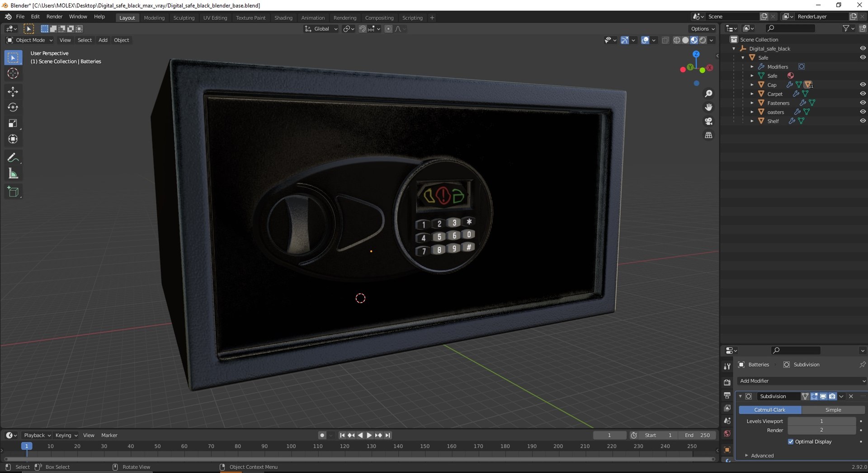Activate the Rotate tool
Screen dimensions: 868x473
(x=13, y=108)
